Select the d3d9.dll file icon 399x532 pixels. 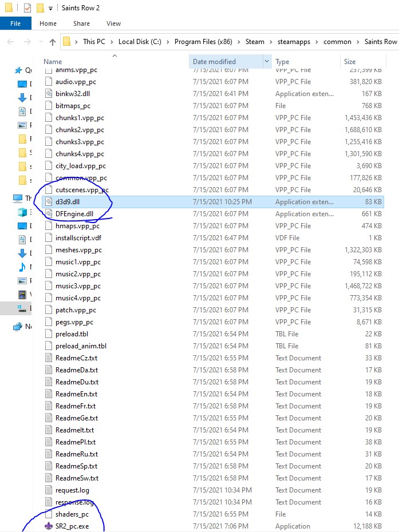pyautogui.click(x=49, y=202)
